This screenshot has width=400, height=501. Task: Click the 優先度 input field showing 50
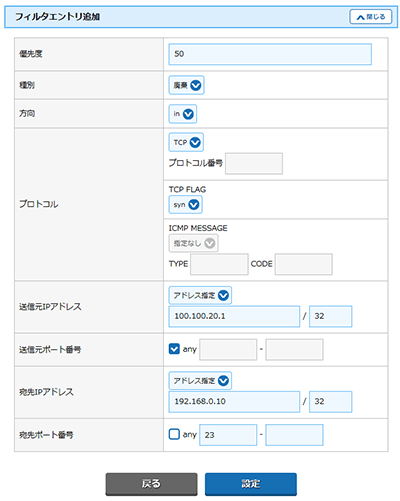(270, 54)
